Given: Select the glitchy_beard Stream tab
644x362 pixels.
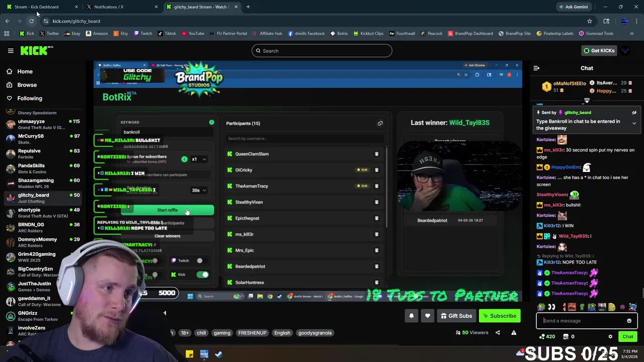Looking at the screenshot, I should point(202,7).
